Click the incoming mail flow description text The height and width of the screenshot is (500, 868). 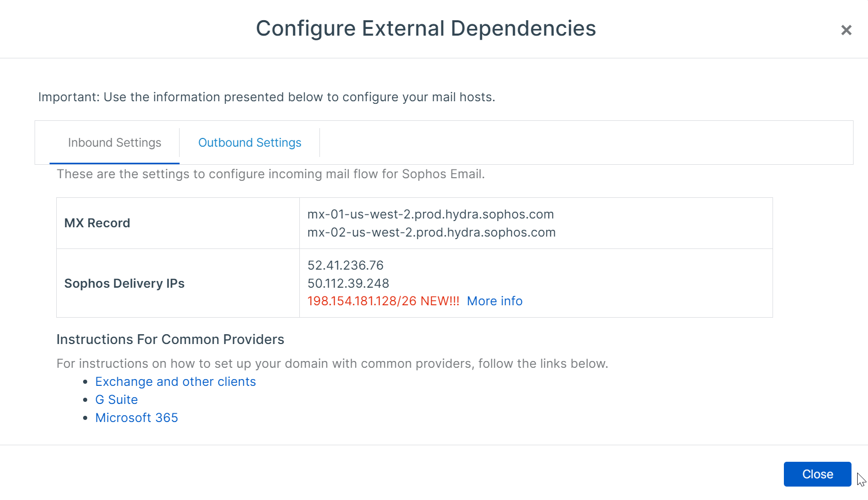[x=270, y=174]
